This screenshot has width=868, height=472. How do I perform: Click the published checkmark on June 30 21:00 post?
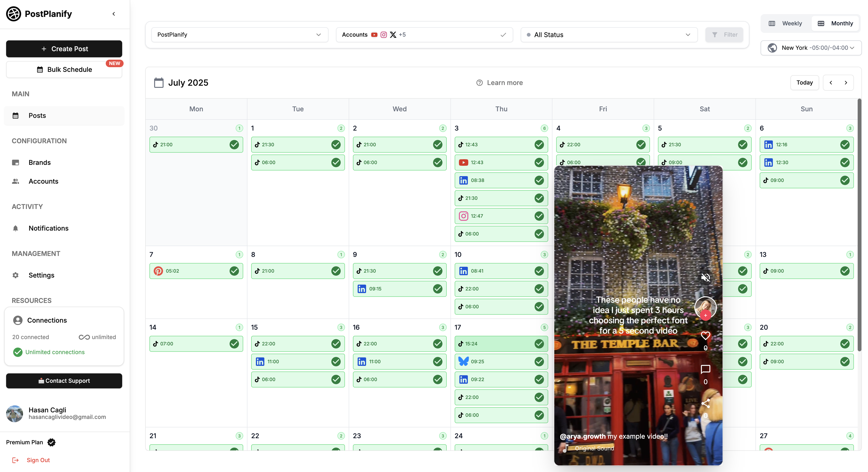pyautogui.click(x=234, y=144)
